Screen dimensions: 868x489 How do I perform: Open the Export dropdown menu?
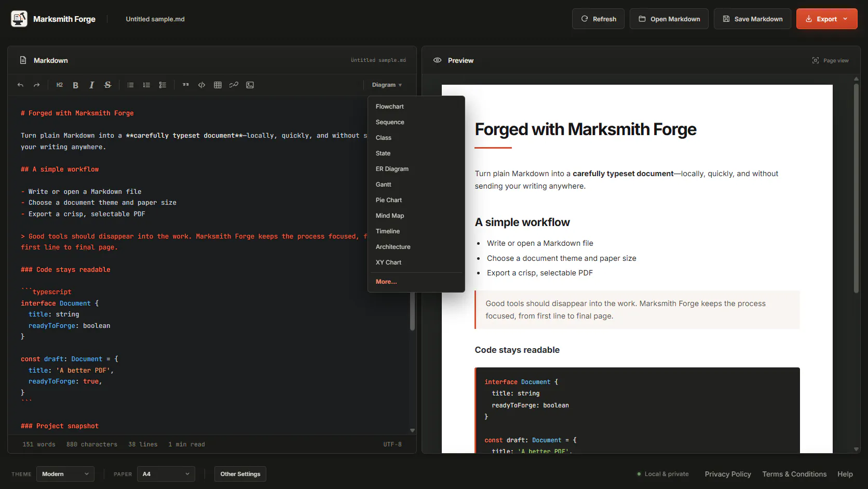click(827, 19)
